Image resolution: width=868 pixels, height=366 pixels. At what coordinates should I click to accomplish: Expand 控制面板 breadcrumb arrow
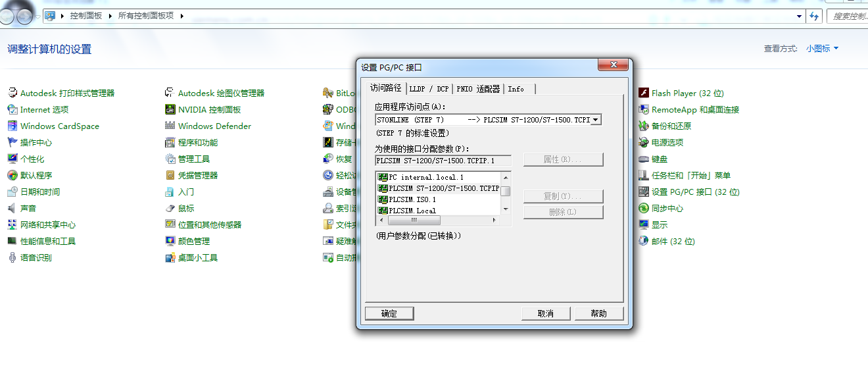110,16
